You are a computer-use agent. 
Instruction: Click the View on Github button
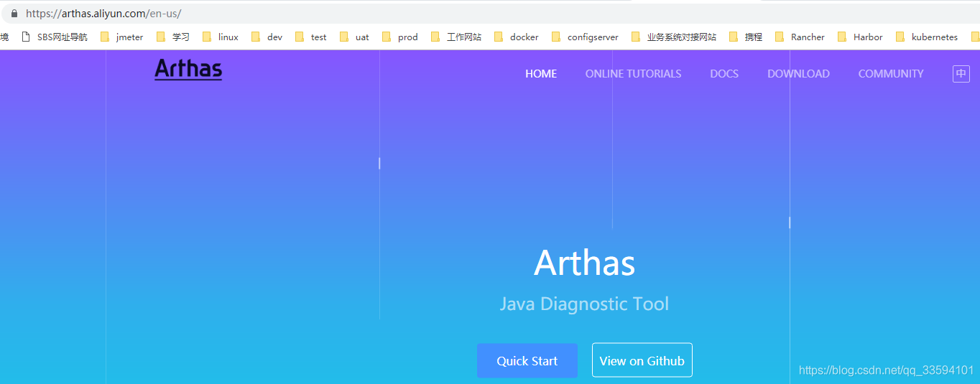[642, 360]
